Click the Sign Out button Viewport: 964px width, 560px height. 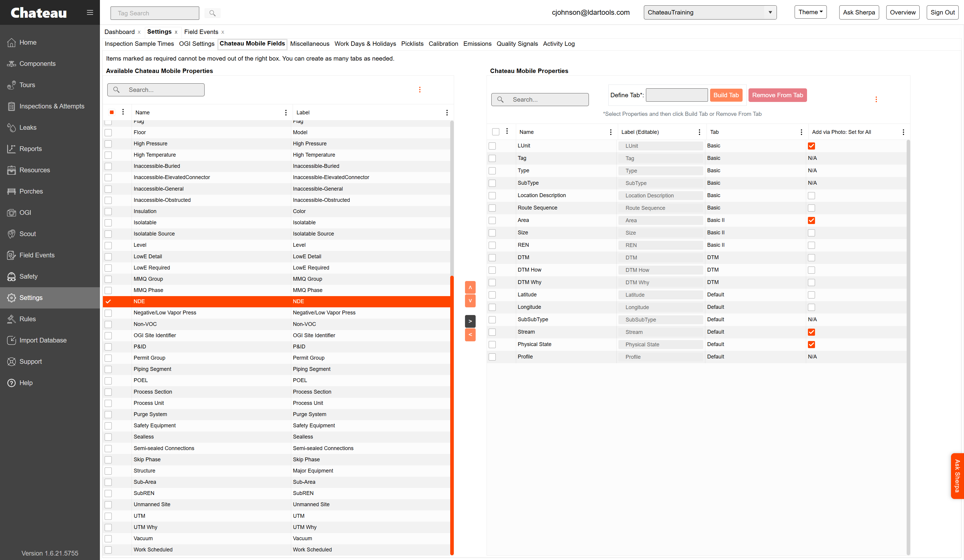(942, 12)
